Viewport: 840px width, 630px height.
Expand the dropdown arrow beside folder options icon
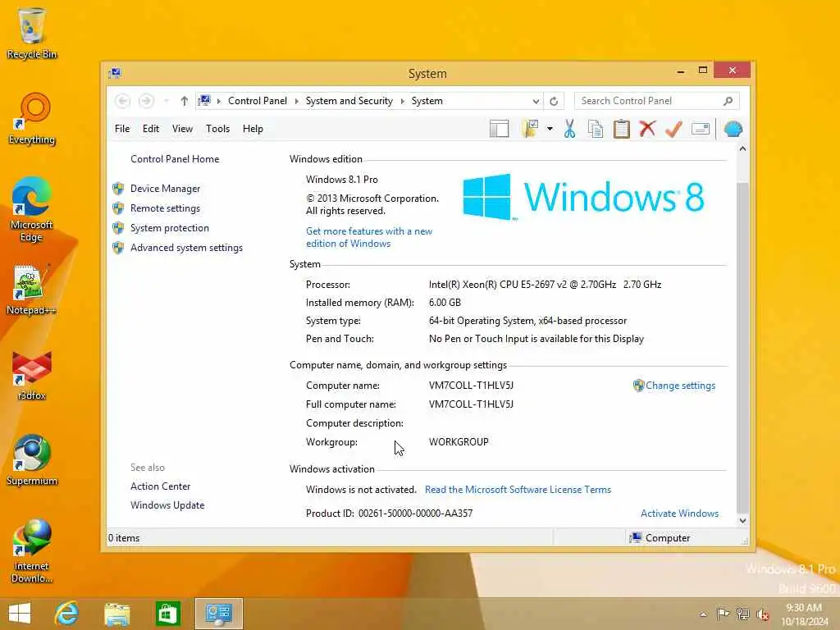pyautogui.click(x=550, y=129)
